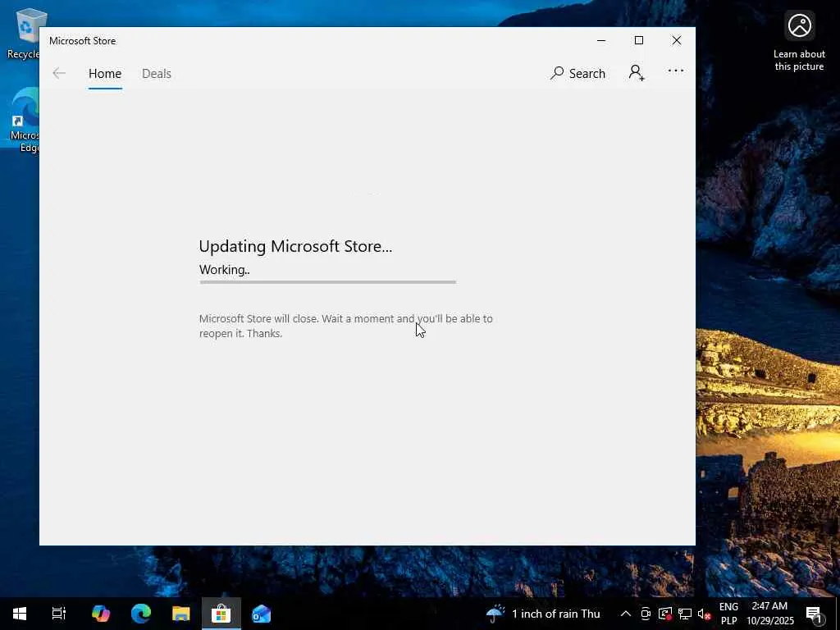
Task: Click the update progress bar
Action: coord(327,282)
